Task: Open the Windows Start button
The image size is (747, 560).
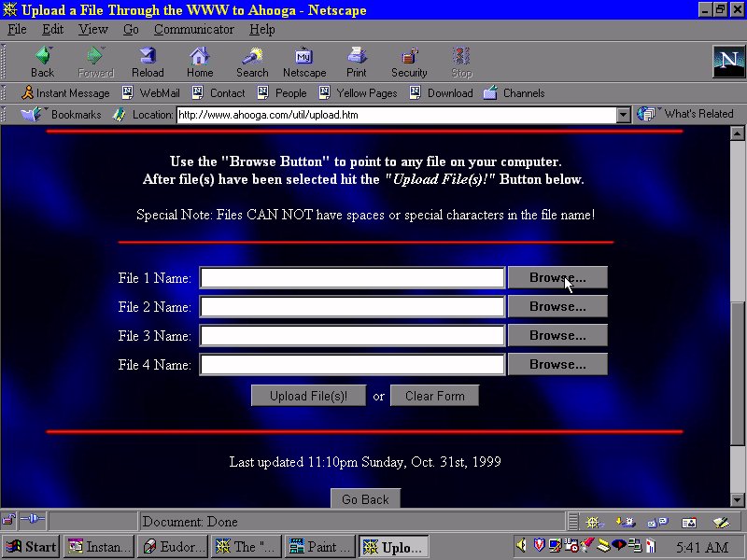Action: [31, 547]
